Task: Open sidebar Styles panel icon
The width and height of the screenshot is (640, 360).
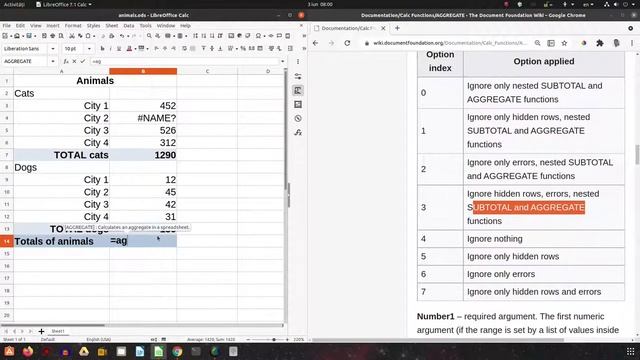Action: (x=298, y=90)
